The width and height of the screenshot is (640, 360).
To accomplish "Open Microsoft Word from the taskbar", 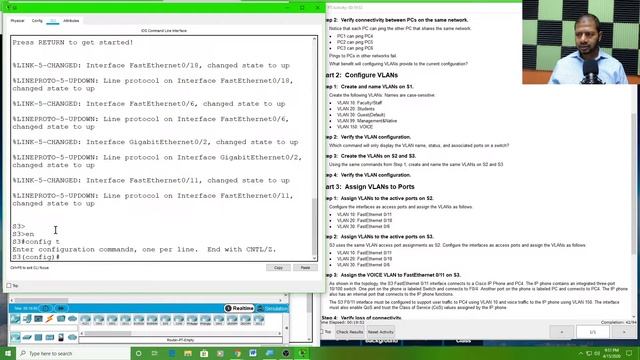I will coord(253,353).
